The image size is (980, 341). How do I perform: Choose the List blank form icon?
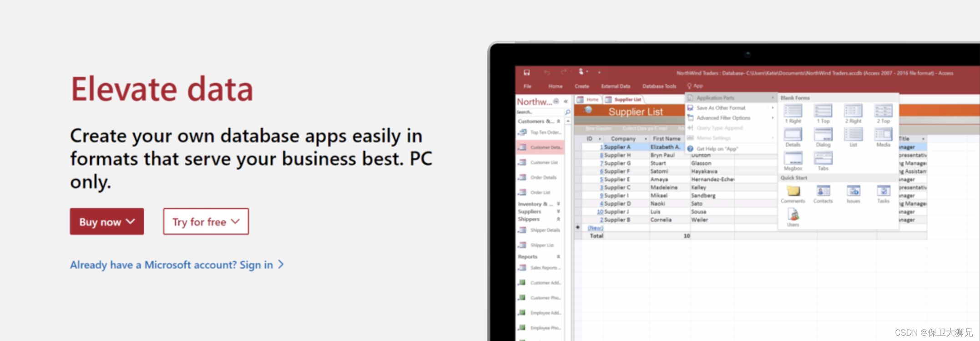[853, 137]
